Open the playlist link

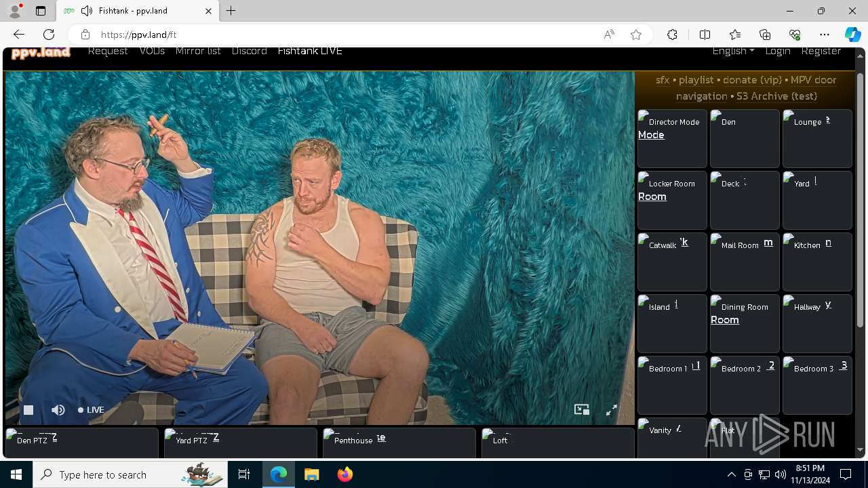pos(696,80)
